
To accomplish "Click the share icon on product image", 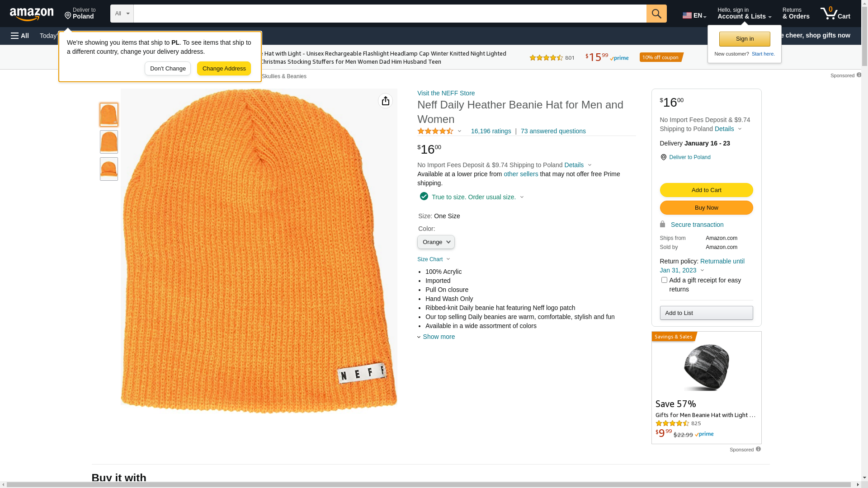I will pos(385,101).
